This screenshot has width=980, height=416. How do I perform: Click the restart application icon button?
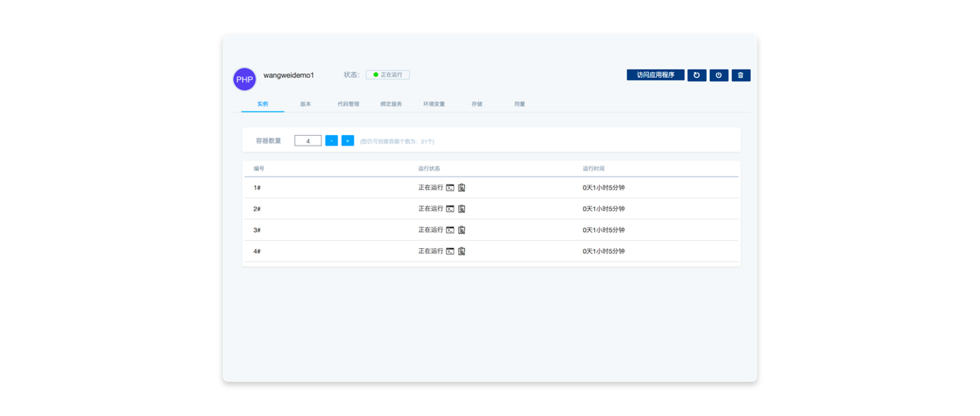[x=696, y=75]
